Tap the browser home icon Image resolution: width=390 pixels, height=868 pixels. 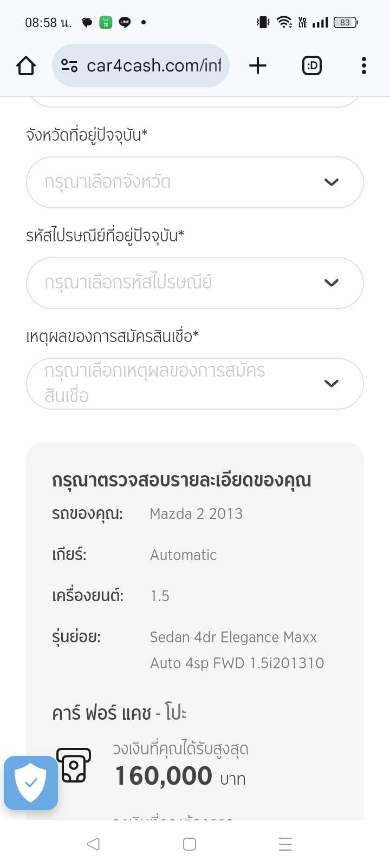pos(26,66)
